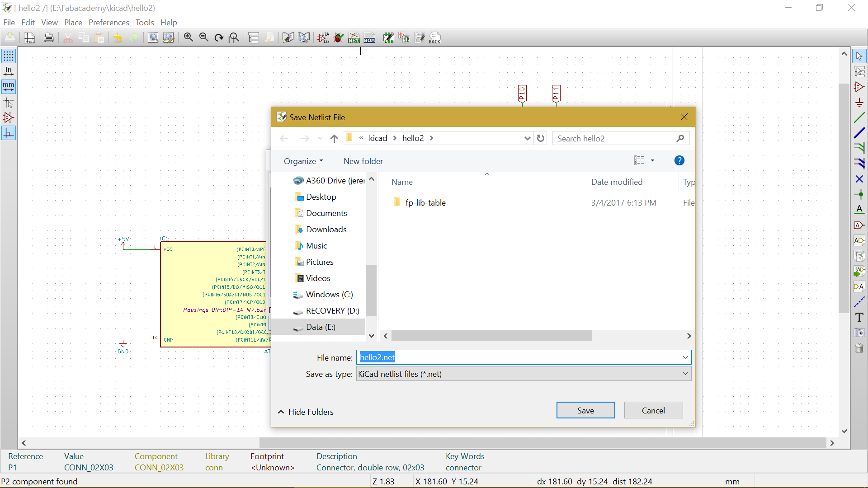Open Find and Replace icon
The width and height of the screenshot is (868, 488).
click(169, 38)
